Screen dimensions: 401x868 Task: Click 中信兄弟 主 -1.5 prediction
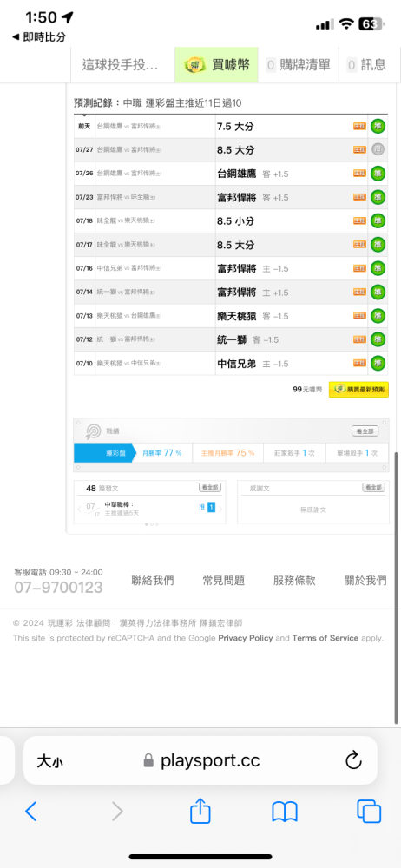[253, 363]
